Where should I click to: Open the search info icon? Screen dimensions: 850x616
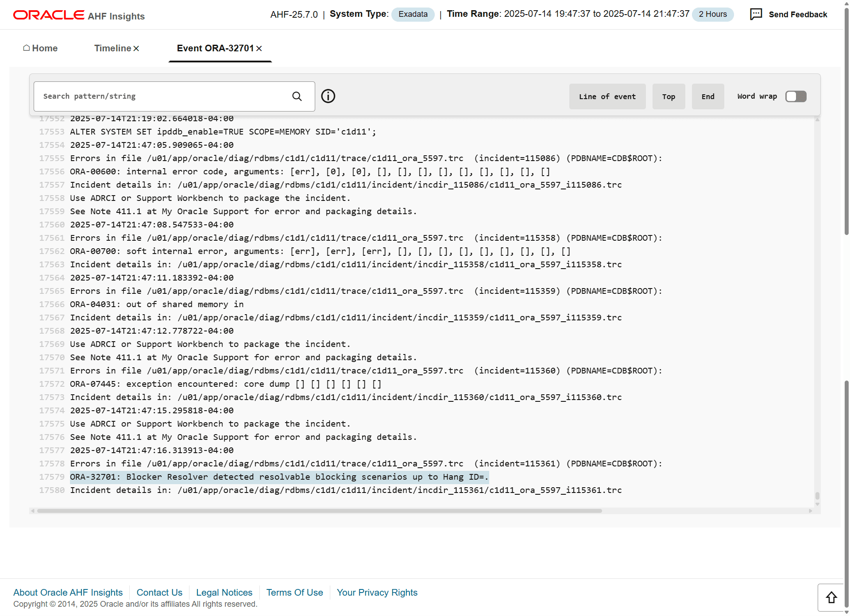coord(328,96)
